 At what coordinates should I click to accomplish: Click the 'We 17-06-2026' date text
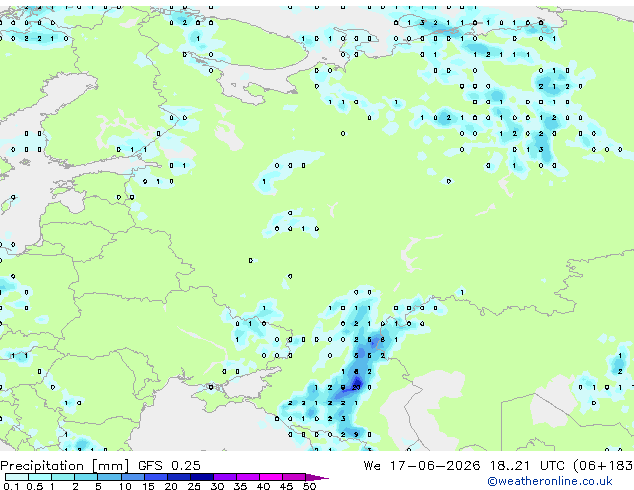[422, 465]
